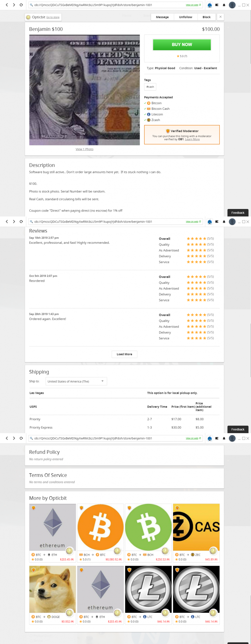Expand the Ship to country dropdown
Viewport: 251px width, 644px height.
point(76,381)
